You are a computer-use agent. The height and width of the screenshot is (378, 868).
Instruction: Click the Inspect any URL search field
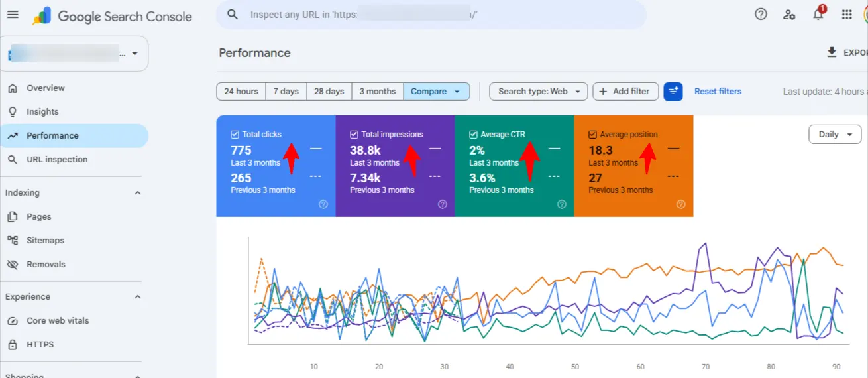click(x=431, y=15)
